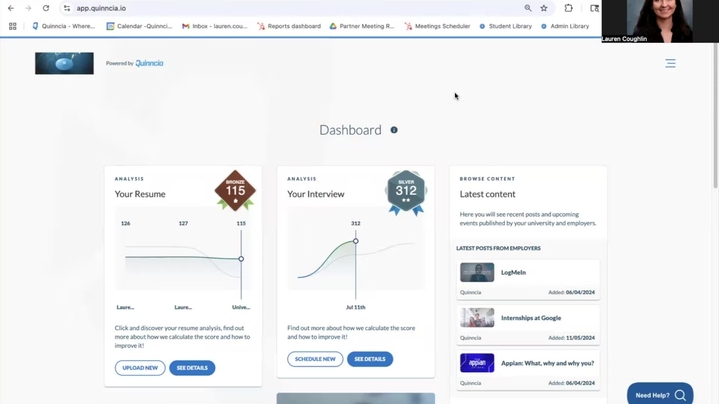
Task: Click the Your Resume card title
Action: click(140, 194)
